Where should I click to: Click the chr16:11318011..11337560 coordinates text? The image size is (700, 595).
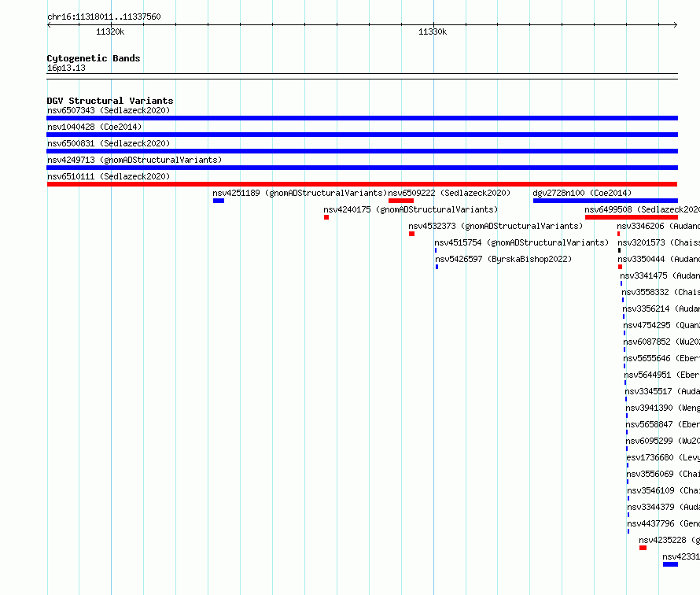(104, 17)
